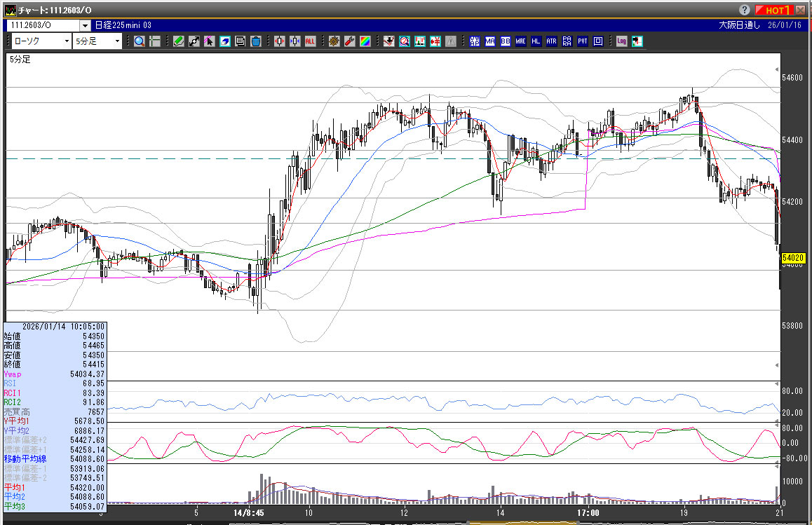Toggle the MA moving average indicator

[490, 41]
